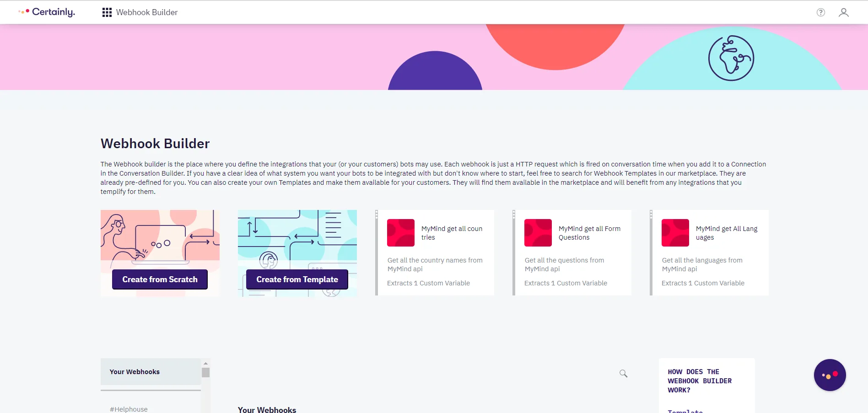
Task: Click the globe illustration in banner
Action: [x=731, y=58]
